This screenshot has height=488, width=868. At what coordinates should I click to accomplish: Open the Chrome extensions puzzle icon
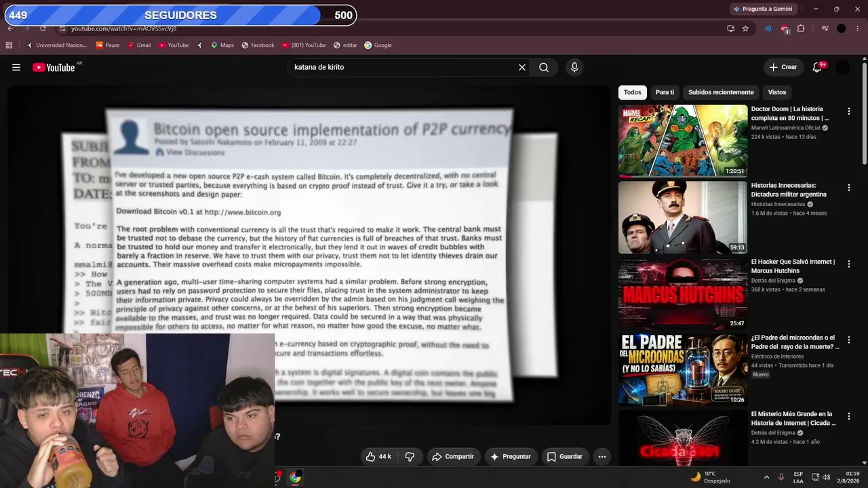pos(801,28)
